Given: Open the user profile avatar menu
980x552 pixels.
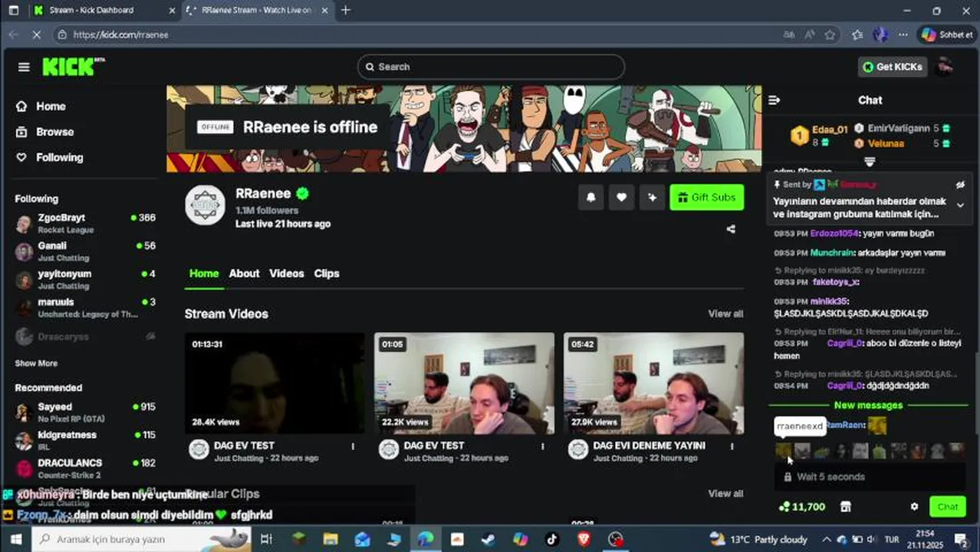Looking at the screenshot, I should coord(945,67).
